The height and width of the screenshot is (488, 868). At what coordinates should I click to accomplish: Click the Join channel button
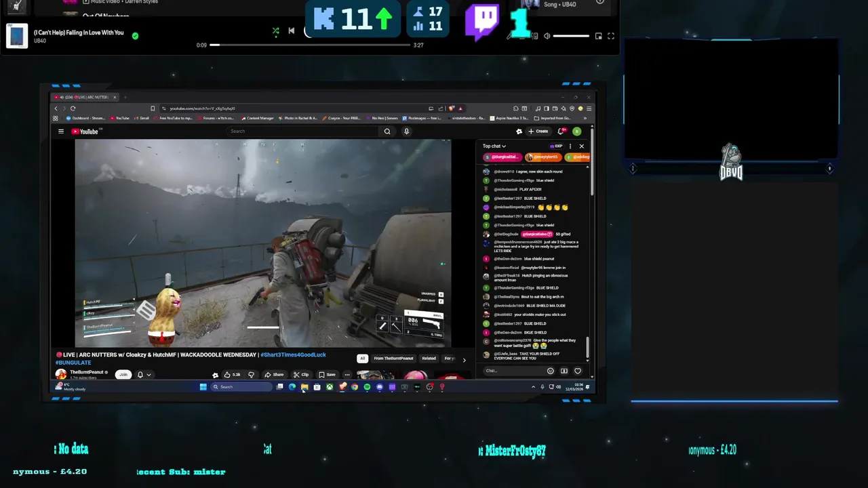point(123,374)
